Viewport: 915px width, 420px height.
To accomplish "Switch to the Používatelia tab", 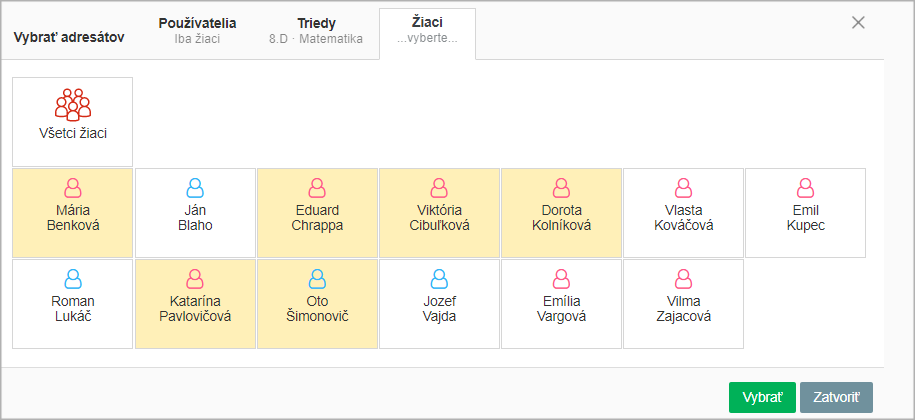I will tap(197, 31).
